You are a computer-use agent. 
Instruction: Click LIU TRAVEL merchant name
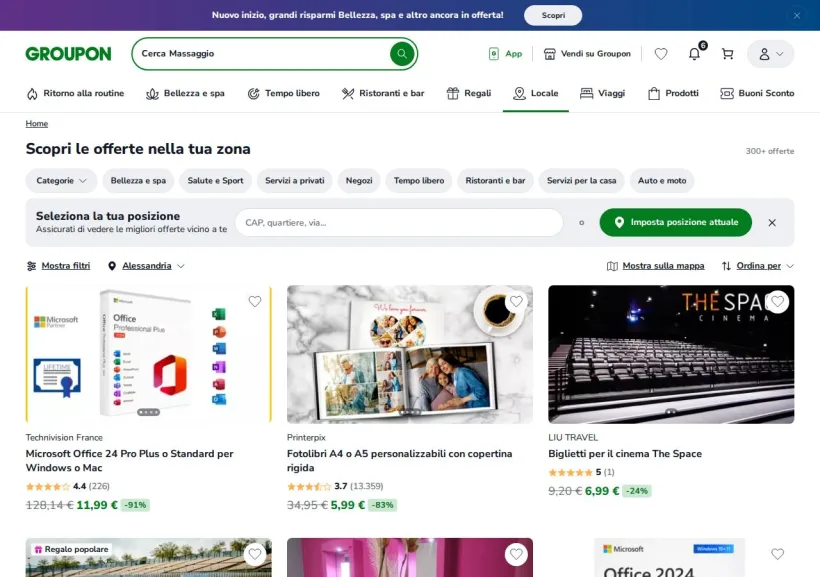point(573,437)
